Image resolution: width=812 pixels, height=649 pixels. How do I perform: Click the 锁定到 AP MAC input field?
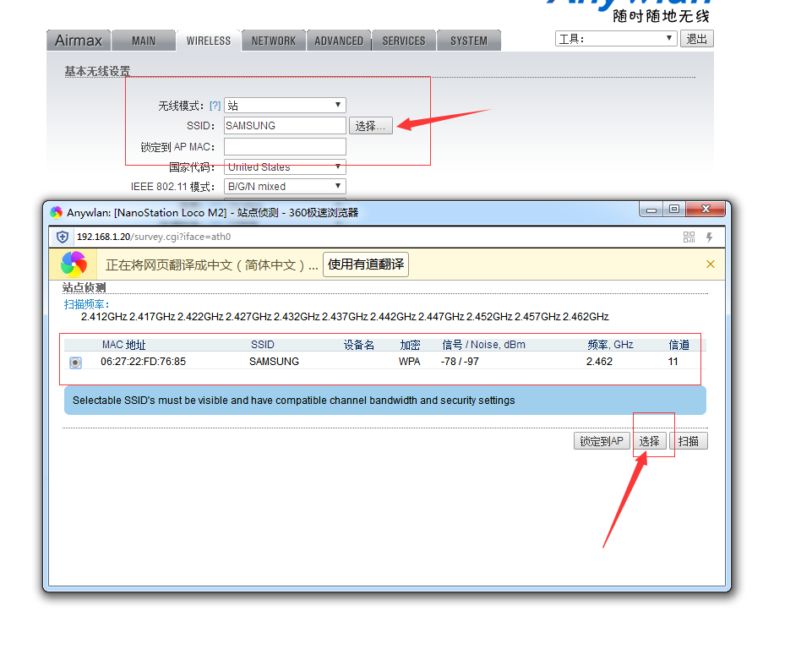click(285, 146)
